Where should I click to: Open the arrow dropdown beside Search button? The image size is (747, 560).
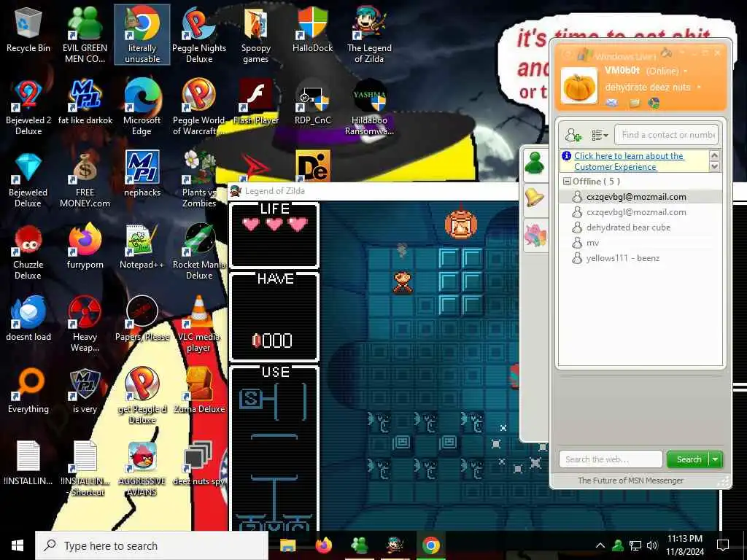[716, 459]
